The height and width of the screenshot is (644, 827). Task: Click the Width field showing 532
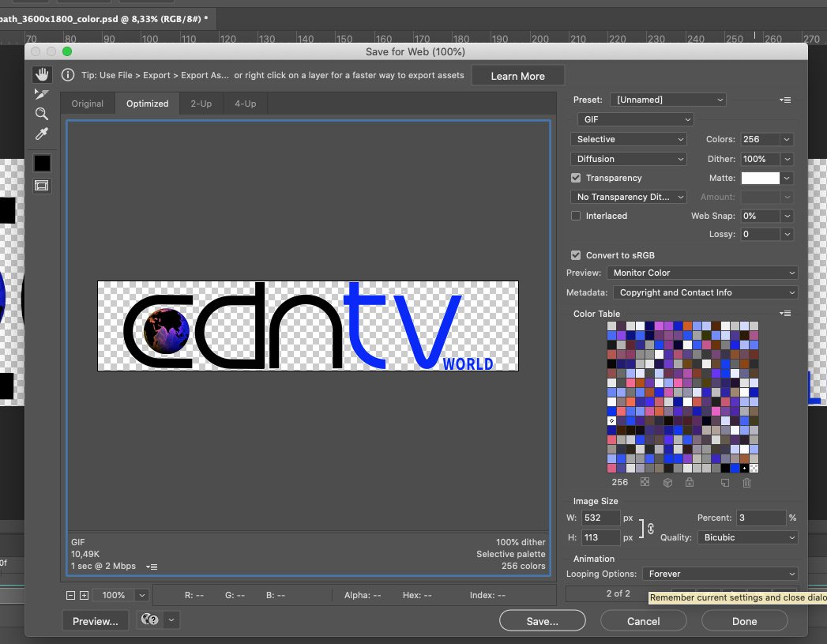click(600, 518)
